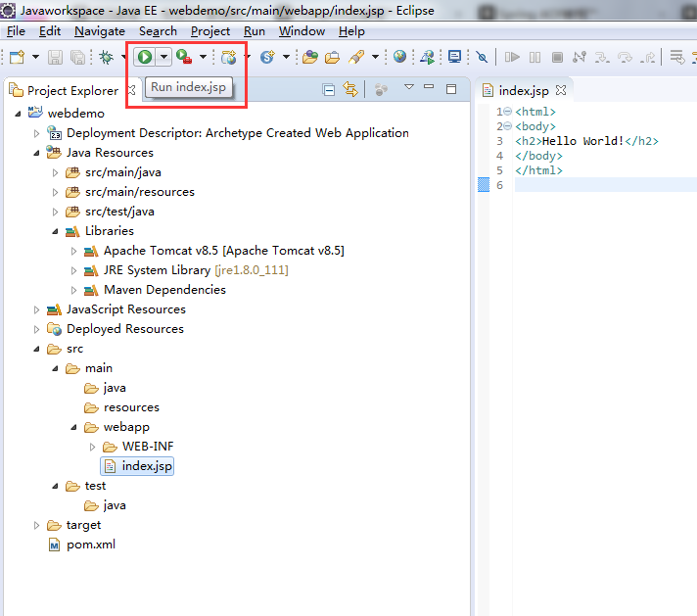Expand Apache Tomcat v8.5 library
697x616 pixels.
click(x=73, y=251)
